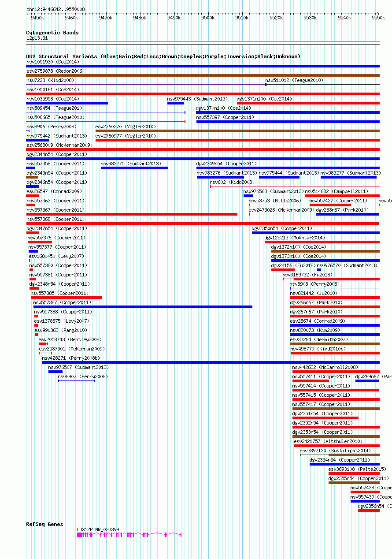392x559 pixels.
Task: Select esv2473026 (McKernan2009) label
Action: 281,210
